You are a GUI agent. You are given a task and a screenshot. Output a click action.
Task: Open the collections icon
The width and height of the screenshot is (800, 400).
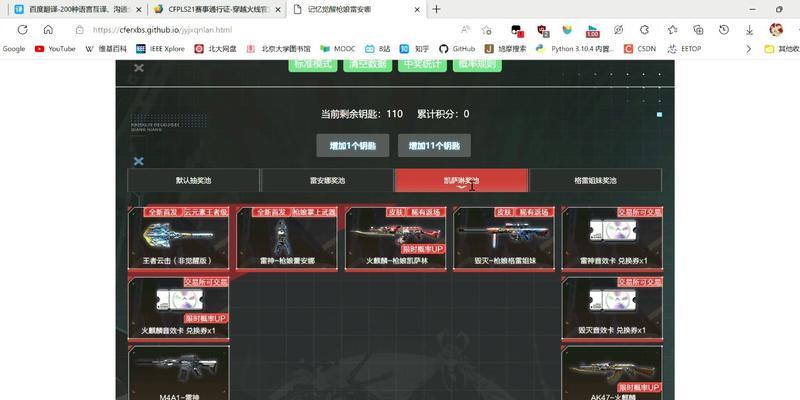point(698,30)
